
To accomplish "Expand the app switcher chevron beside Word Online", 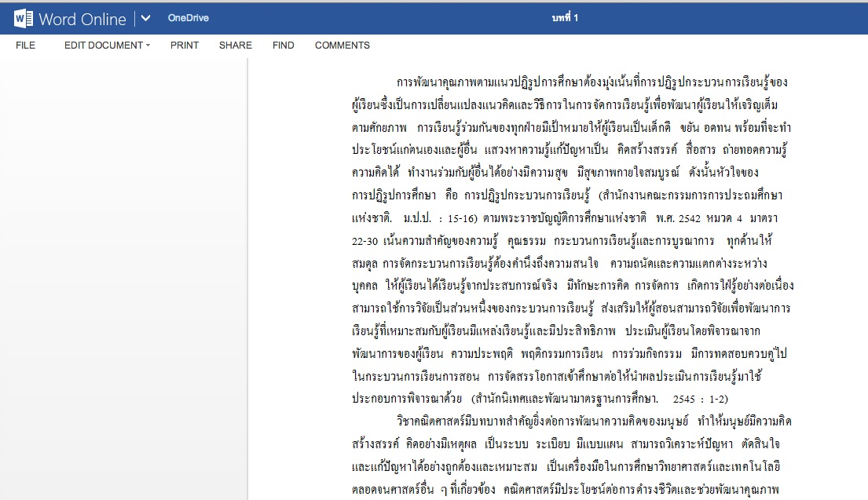I will pos(145,18).
